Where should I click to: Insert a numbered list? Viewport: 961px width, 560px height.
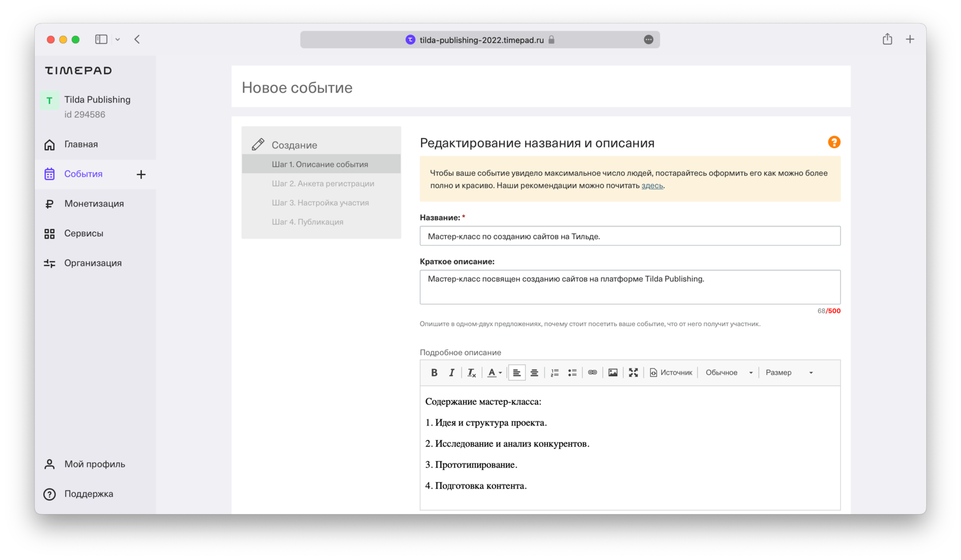[555, 372]
